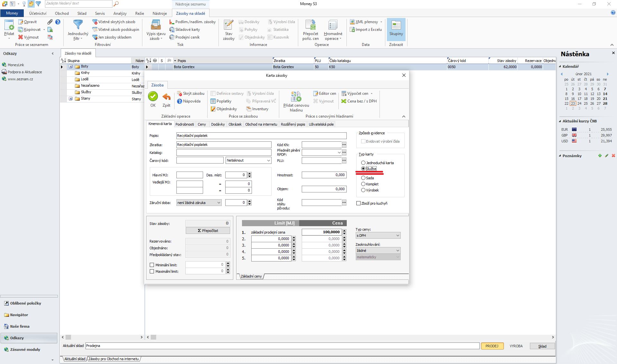Open Výpis stavu zásob print icon
Viewport: 617px width, 364px height.
pyautogui.click(x=156, y=25)
